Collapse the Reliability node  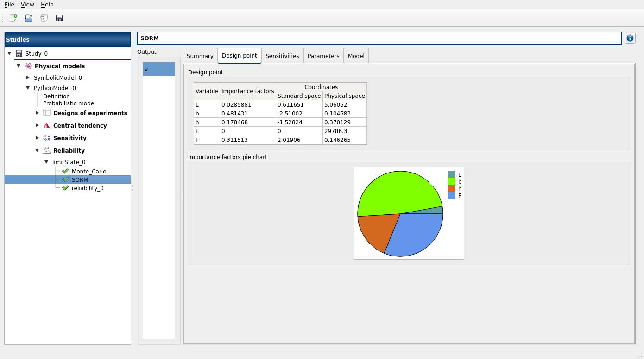pos(37,150)
